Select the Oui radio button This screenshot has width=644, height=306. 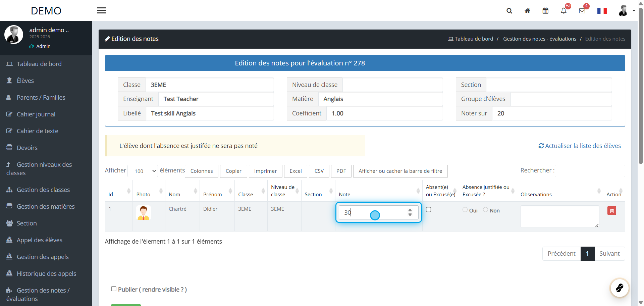(465, 210)
